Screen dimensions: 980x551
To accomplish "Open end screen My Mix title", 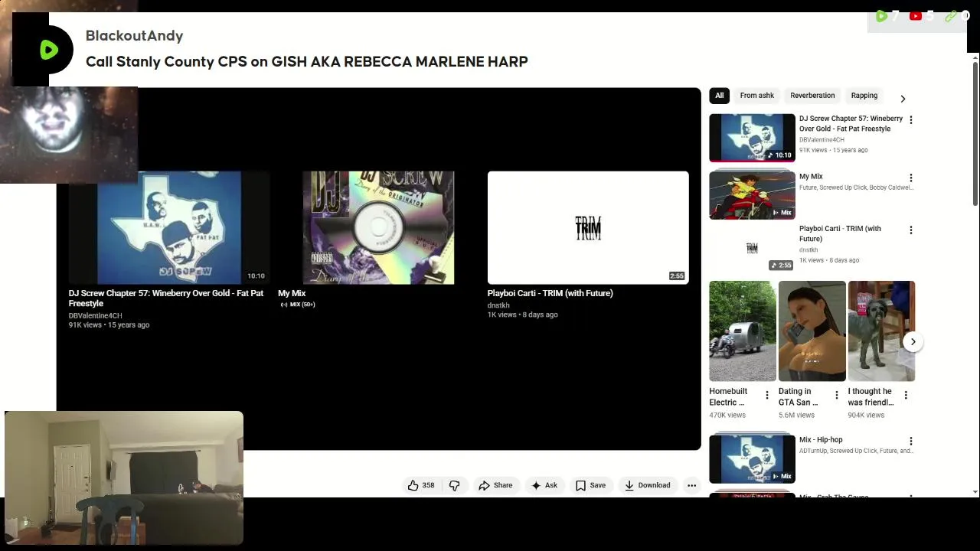I will point(292,293).
